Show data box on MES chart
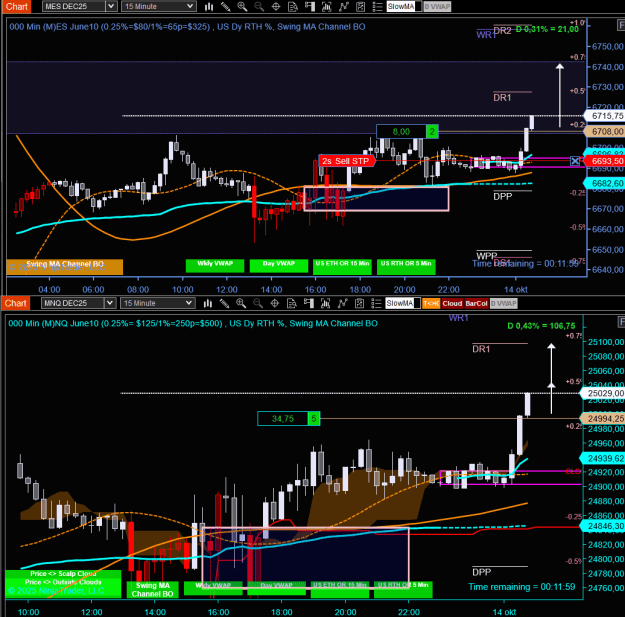 293,6
